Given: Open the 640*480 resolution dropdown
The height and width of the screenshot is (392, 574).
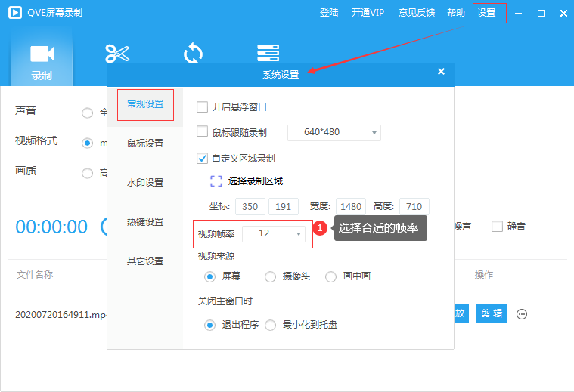Looking at the screenshot, I should coord(334,133).
